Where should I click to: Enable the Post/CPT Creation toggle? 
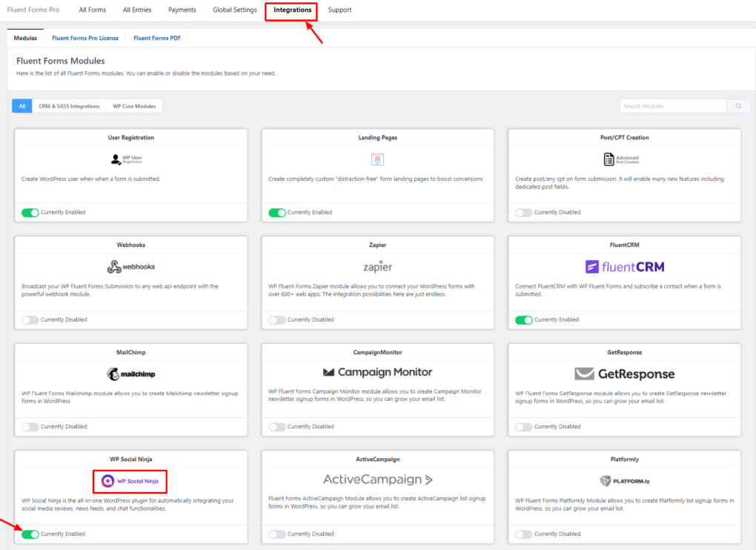click(523, 213)
